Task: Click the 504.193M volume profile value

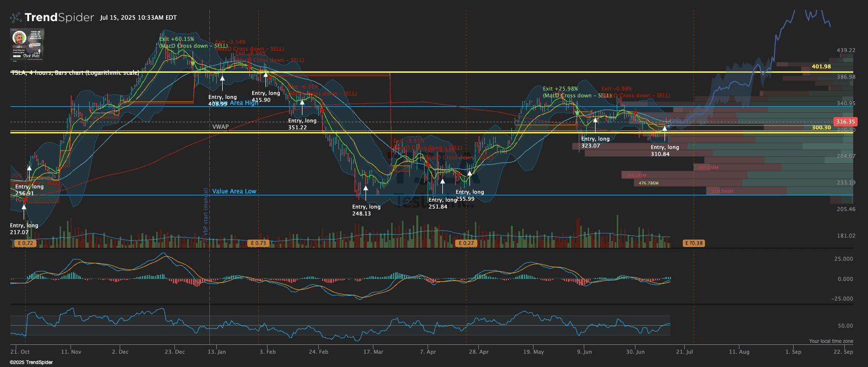Action: pos(636,175)
